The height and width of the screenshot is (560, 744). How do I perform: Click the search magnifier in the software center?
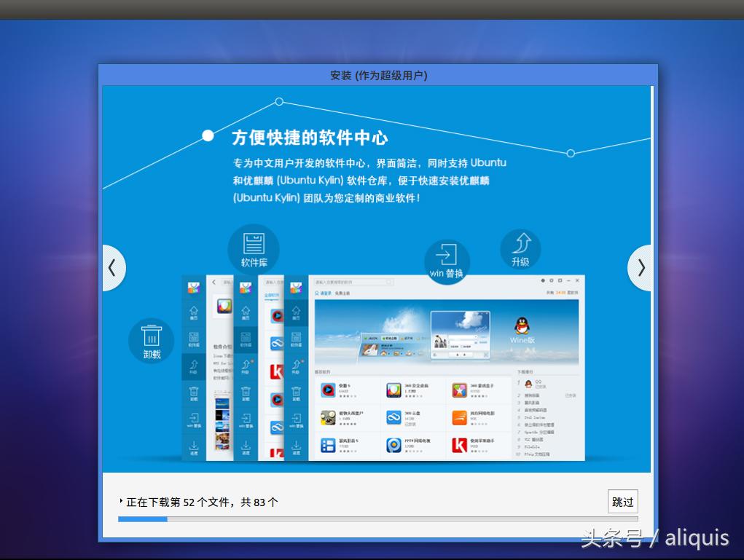(388, 282)
